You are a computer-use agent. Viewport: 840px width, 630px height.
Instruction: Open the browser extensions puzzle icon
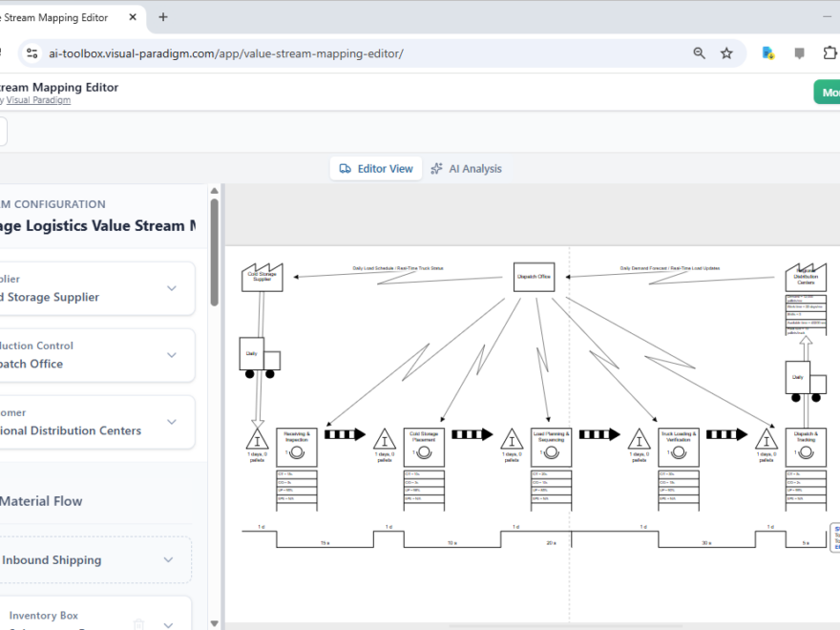(x=830, y=53)
